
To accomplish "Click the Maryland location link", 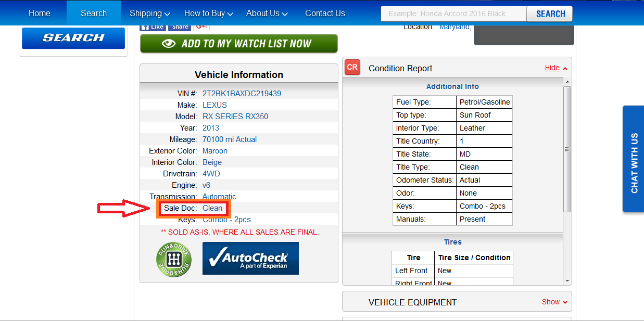I will tap(456, 27).
